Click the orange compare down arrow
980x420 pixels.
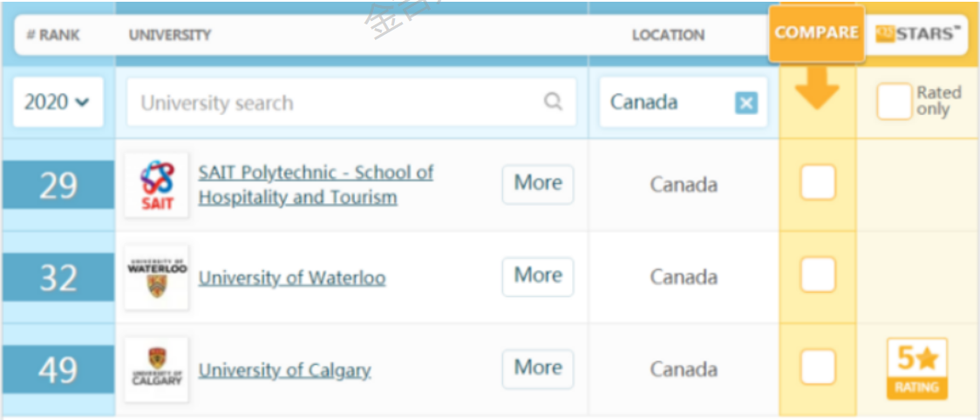point(817,89)
